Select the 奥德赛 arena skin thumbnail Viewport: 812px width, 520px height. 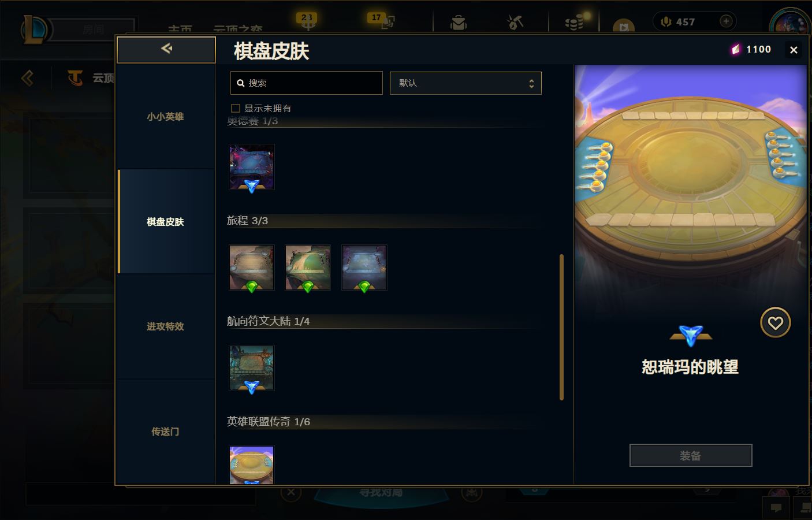coord(251,167)
